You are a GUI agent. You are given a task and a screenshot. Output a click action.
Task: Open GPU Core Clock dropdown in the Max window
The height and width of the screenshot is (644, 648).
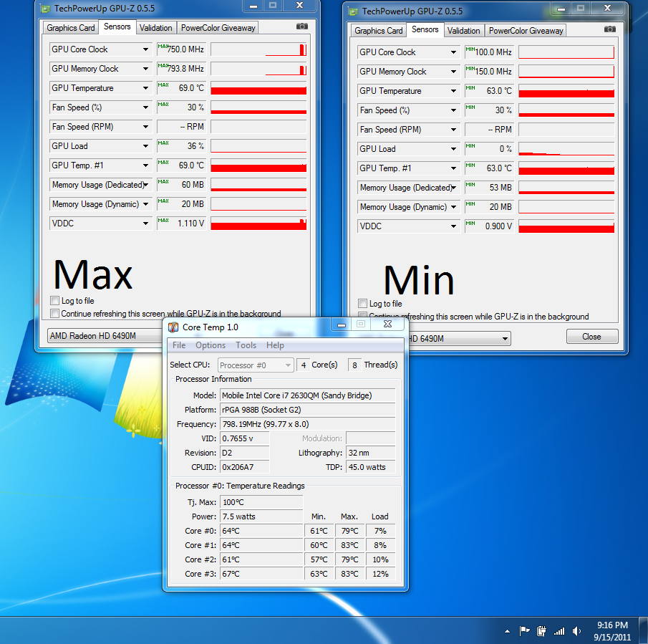145,49
